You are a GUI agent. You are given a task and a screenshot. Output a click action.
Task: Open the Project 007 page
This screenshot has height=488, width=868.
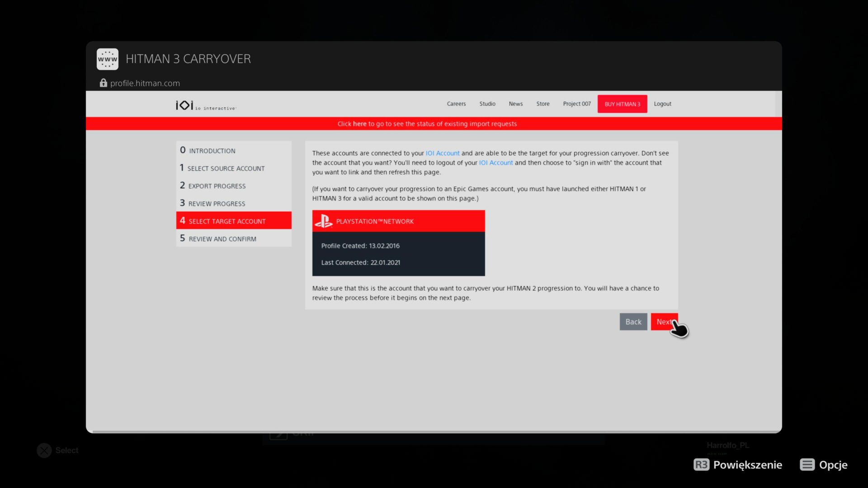[576, 104]
